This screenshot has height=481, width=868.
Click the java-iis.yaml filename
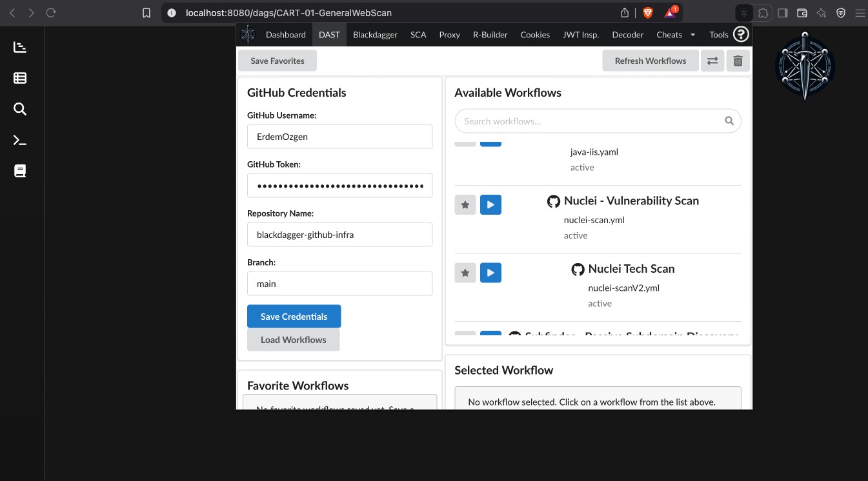tap(594, 152)
